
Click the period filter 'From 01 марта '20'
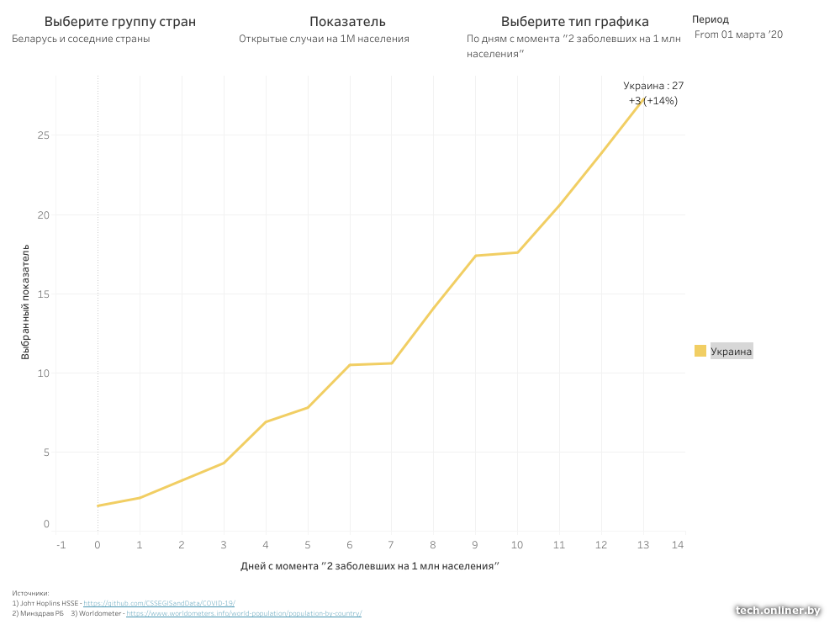click(738, 34)
